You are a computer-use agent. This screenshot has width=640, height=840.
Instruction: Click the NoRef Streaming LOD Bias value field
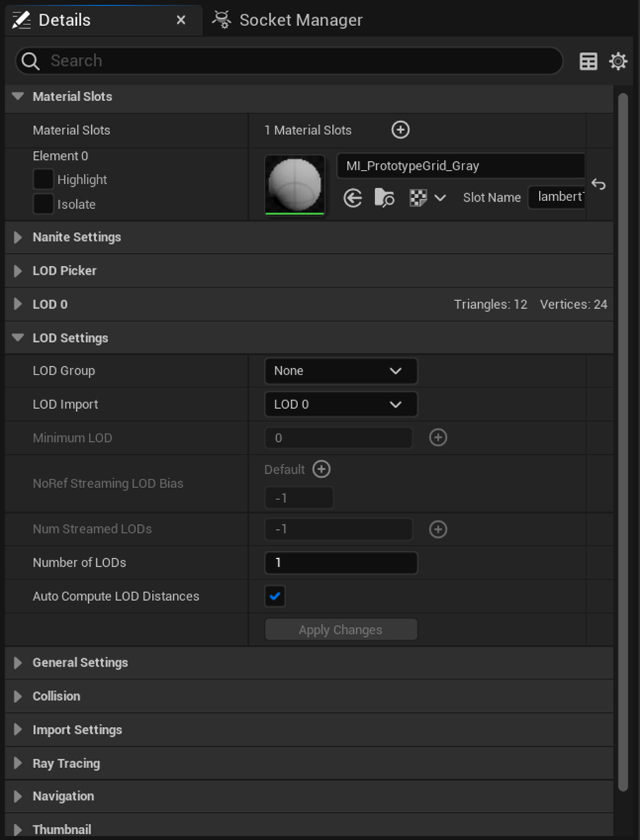click(x=299, y=498)
